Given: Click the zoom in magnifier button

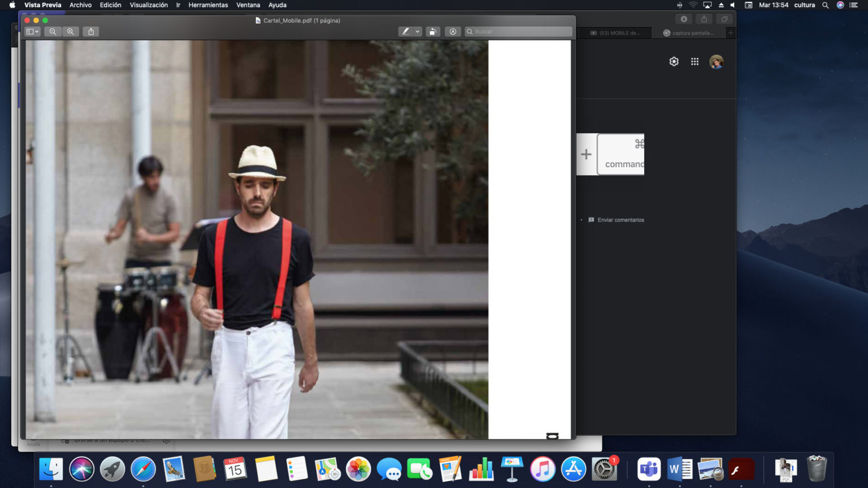Looking at the screenshot, I should pos(71,32).
